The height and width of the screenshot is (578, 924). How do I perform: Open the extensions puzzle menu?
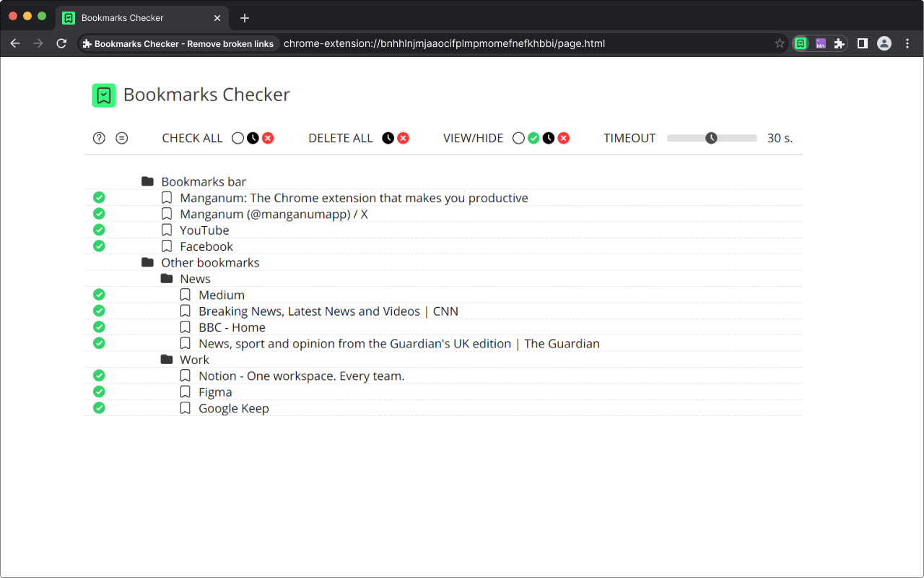[839, 43]
